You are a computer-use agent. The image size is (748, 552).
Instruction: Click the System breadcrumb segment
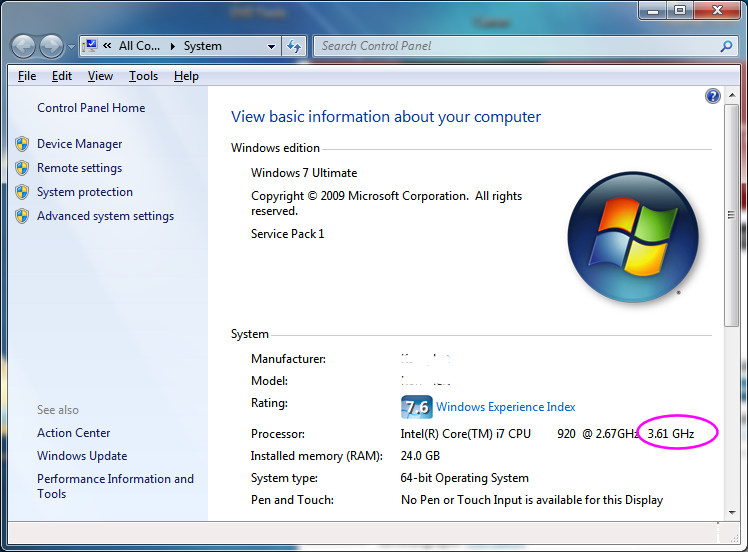(203, 46)
